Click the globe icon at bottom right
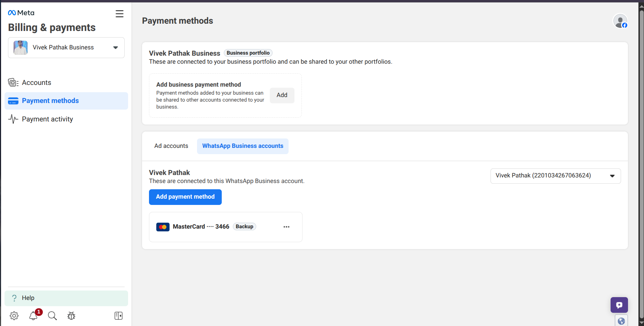 (621, 321)
